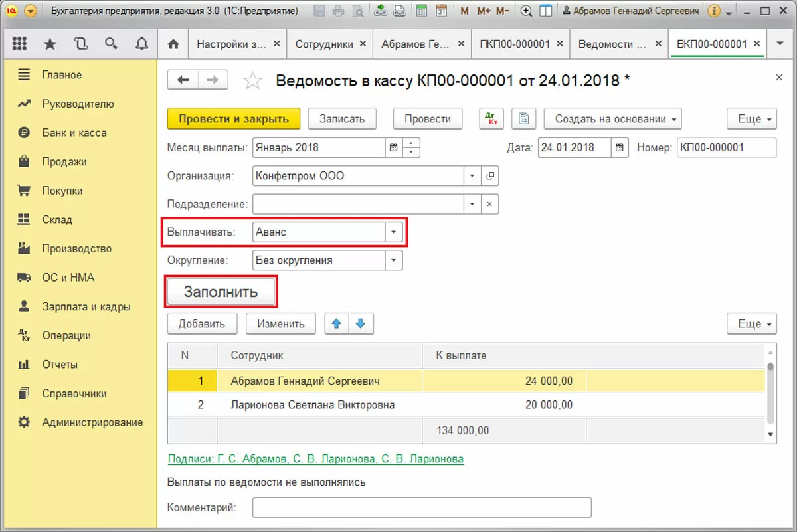Image resolution: width=797 pixels, height=532 pixels.
Task: Click the M- memory subtract button
Action: click(x=503, y=11)
